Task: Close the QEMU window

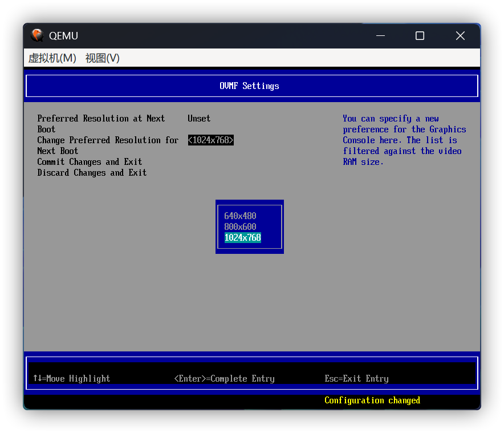Action: coord(460,35)
